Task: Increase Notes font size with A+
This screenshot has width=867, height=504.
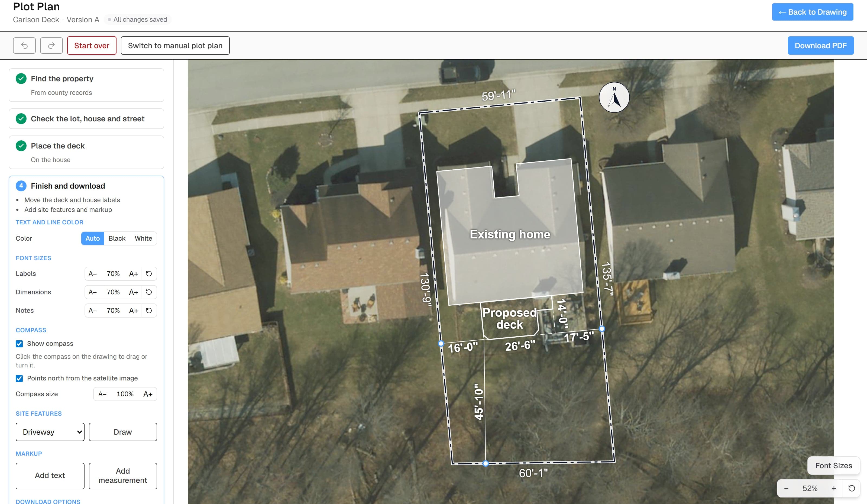Action: (x=134, y=310)
